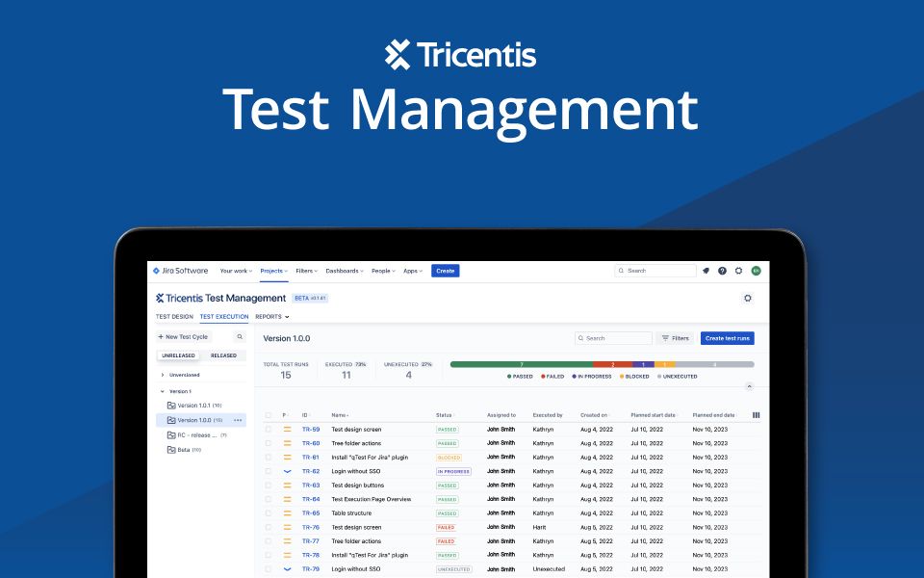Open the user profile avatar
Image resolution: width=924 pixels, height=578 pixels.
[x=756, y=271]
